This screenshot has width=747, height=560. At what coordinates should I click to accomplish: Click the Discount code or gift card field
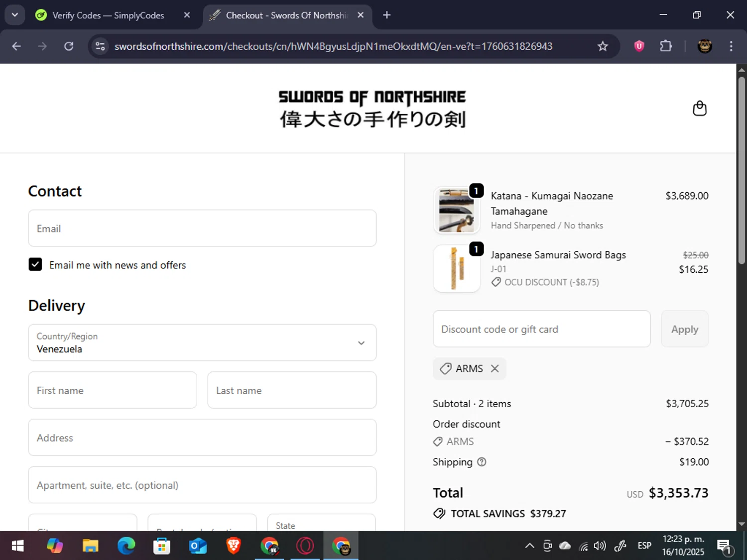pos(542,329)
